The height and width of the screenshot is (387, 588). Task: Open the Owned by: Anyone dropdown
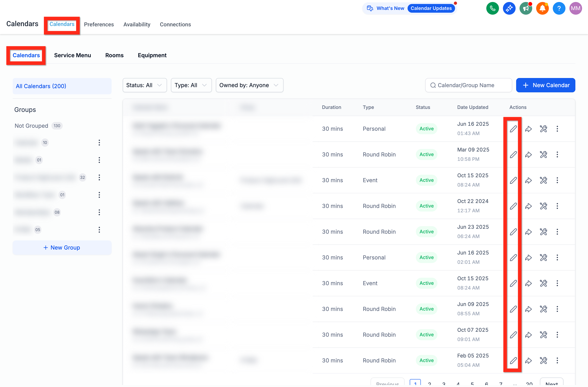249,85
